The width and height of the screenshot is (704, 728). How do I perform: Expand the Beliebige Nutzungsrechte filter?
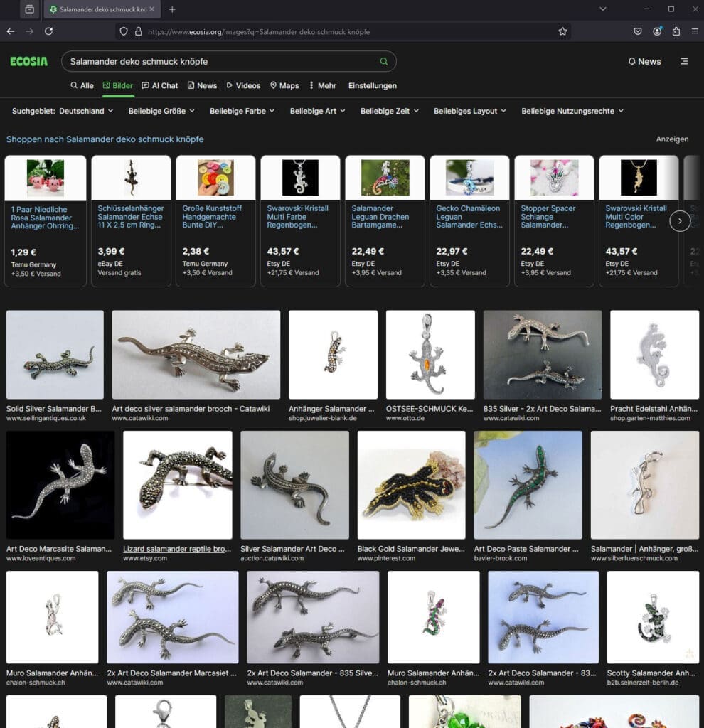[x=572, y=111]
